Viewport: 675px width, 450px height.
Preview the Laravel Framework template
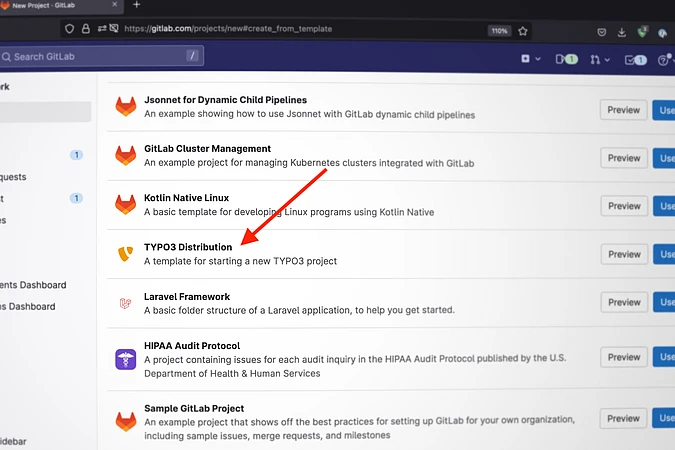(623, 304)
